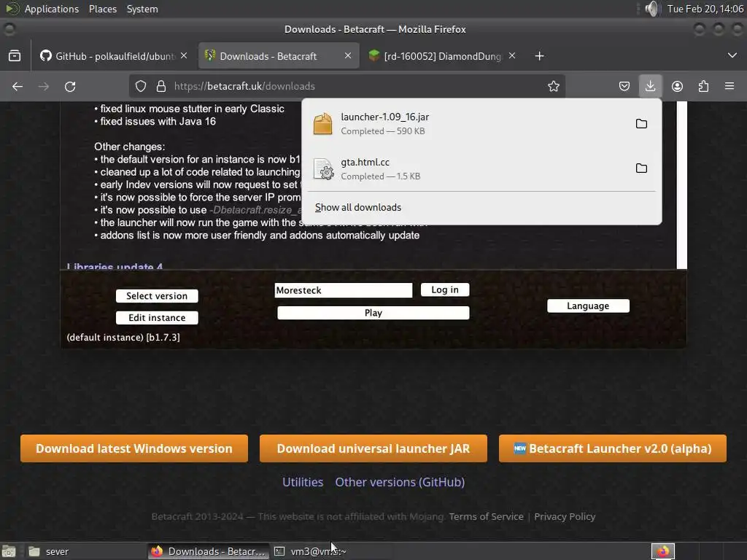Click the Firefox workspace switcher thumbnail

tap(662, 551)
